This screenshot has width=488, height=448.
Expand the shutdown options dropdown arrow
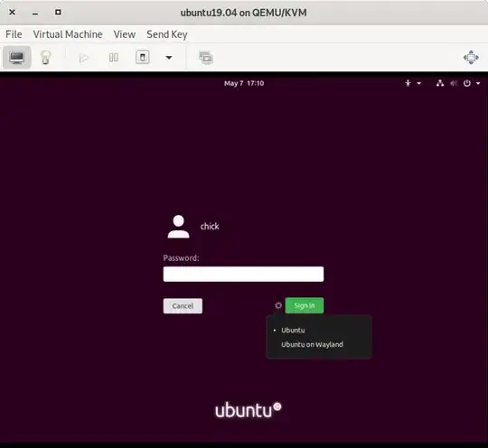[x=169, y=58]
